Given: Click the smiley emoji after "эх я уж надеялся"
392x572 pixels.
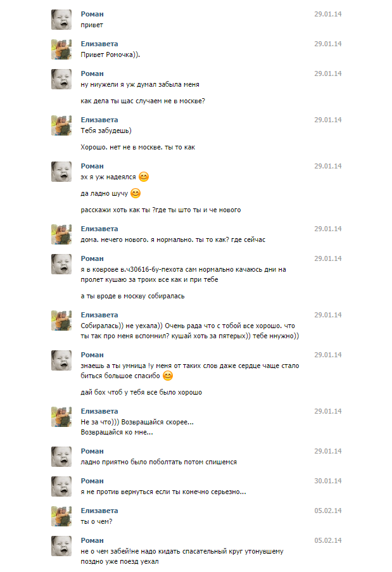Looking at the screenshot, I should 144,177.
